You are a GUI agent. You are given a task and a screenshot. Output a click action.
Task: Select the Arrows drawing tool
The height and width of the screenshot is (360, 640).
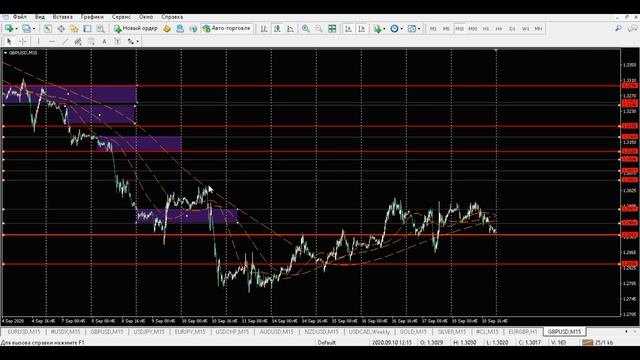131,41
